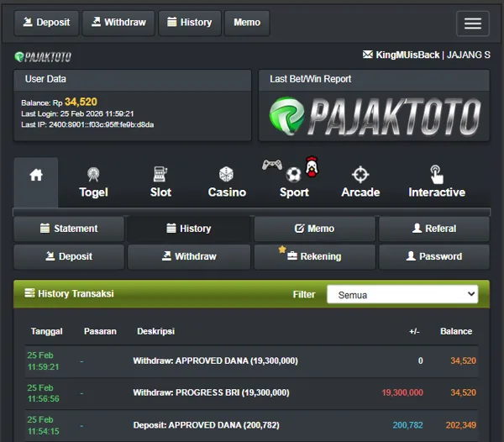The height and width of the screenshot is (442, 504).
Task: Expand the Filter dropdown showing Semua
Action: tap(402, 294)
